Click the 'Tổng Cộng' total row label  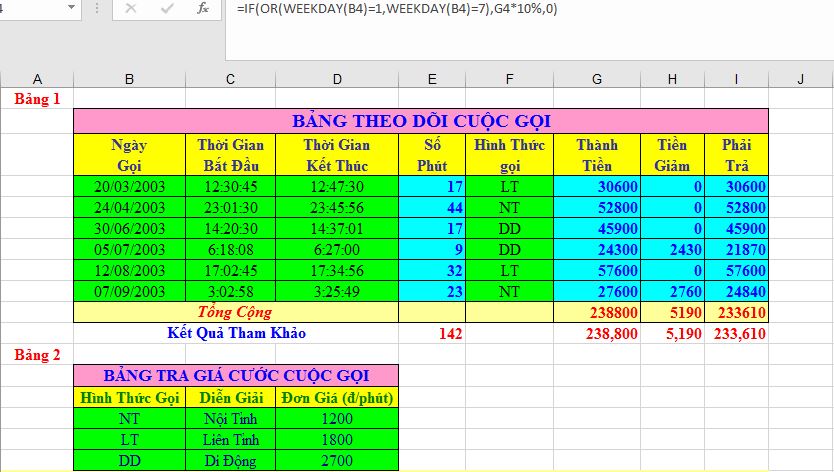tap(236, 312)
